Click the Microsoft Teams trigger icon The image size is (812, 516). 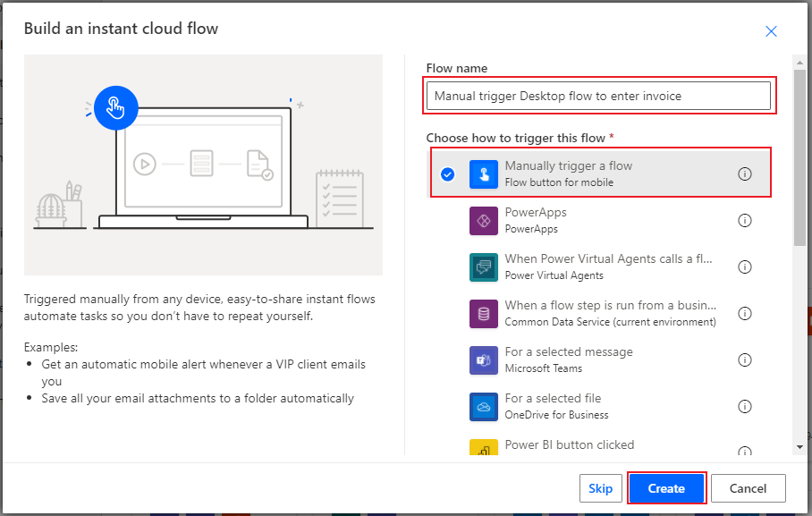pos(484,360)
